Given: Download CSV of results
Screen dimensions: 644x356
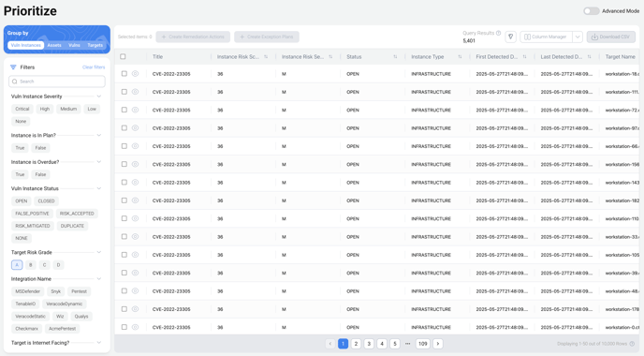Looking at the screenshot, I should coord(610,37).
